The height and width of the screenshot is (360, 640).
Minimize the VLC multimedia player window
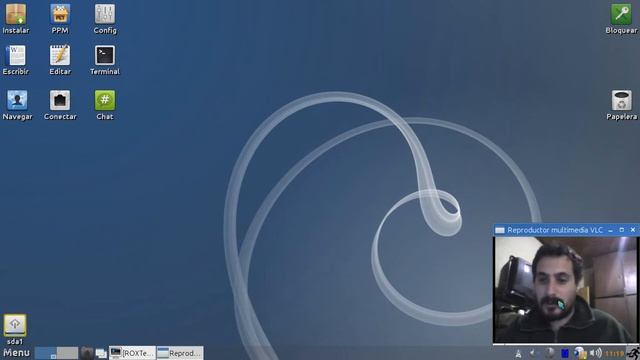[x=611, y=230]
